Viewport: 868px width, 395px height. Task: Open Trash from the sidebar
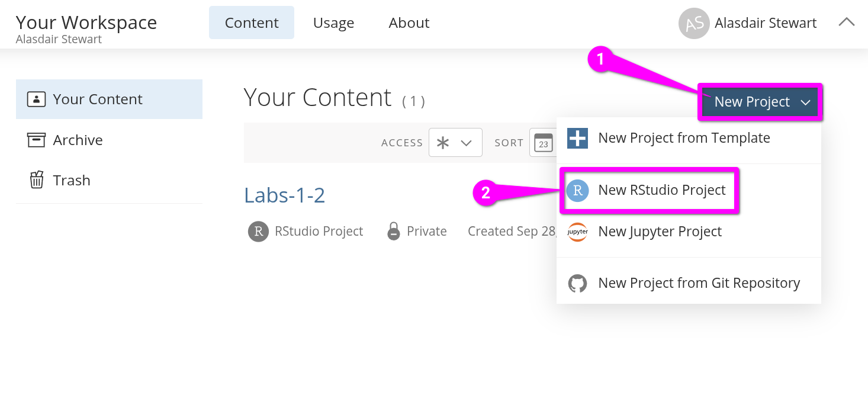coord(71,180)
